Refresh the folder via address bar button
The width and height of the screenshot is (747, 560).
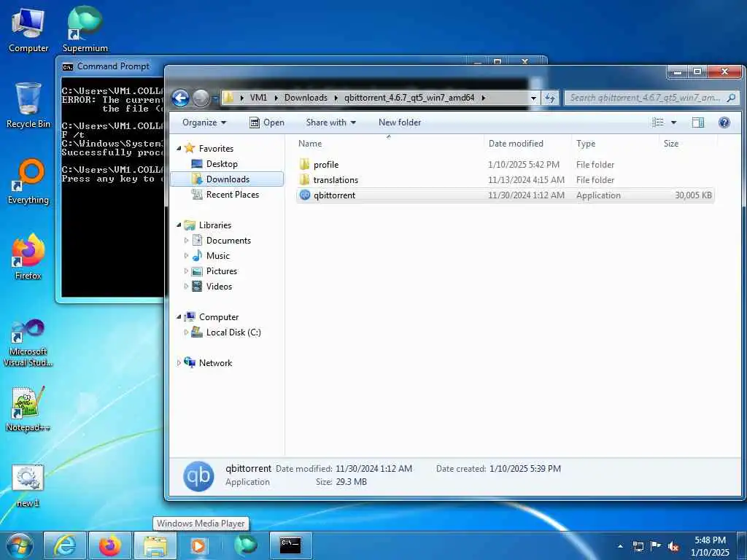pos(550,98)
